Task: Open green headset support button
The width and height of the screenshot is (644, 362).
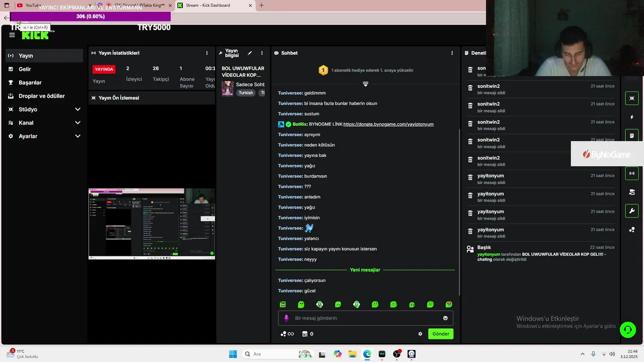Action: [628, 330]
